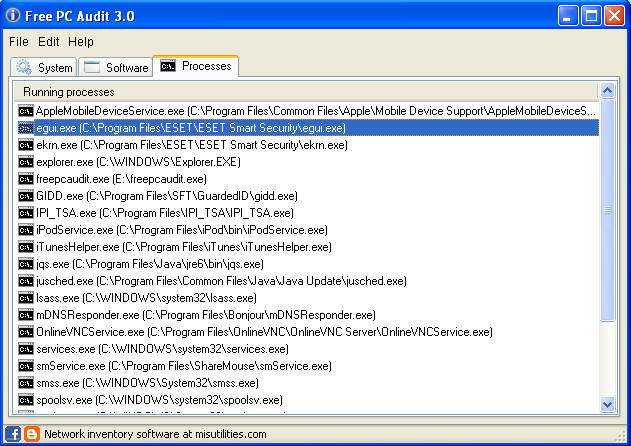Select the egui.exe ESET Smart Security row
This screenshot has width=631, height=446.
[308, 128]
